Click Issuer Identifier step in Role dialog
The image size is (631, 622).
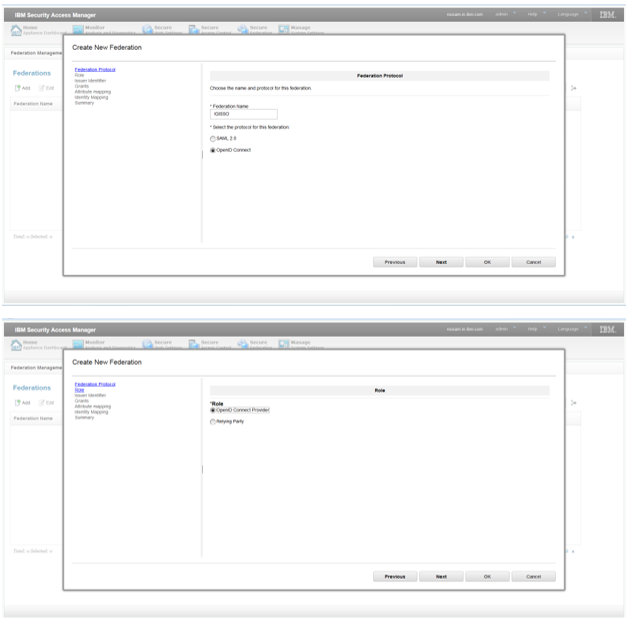tap(90, 395)
